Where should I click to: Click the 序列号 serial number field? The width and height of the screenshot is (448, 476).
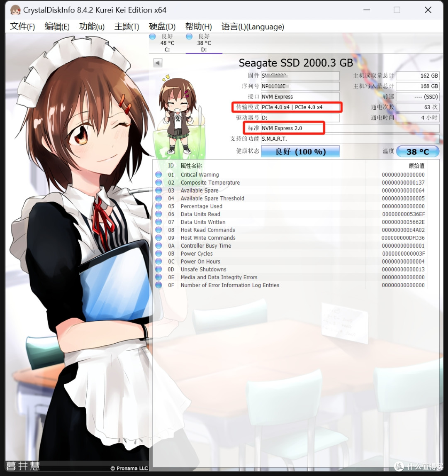point(300,86)
